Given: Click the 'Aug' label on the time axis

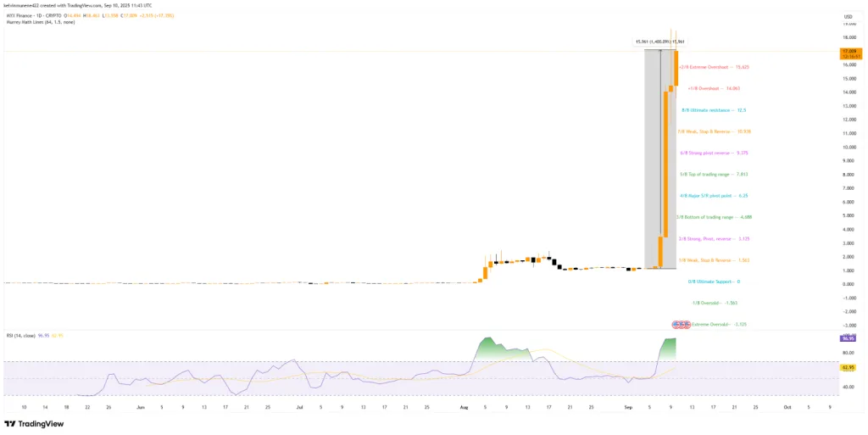Looking at the screenshot, I should click(464, 407).
